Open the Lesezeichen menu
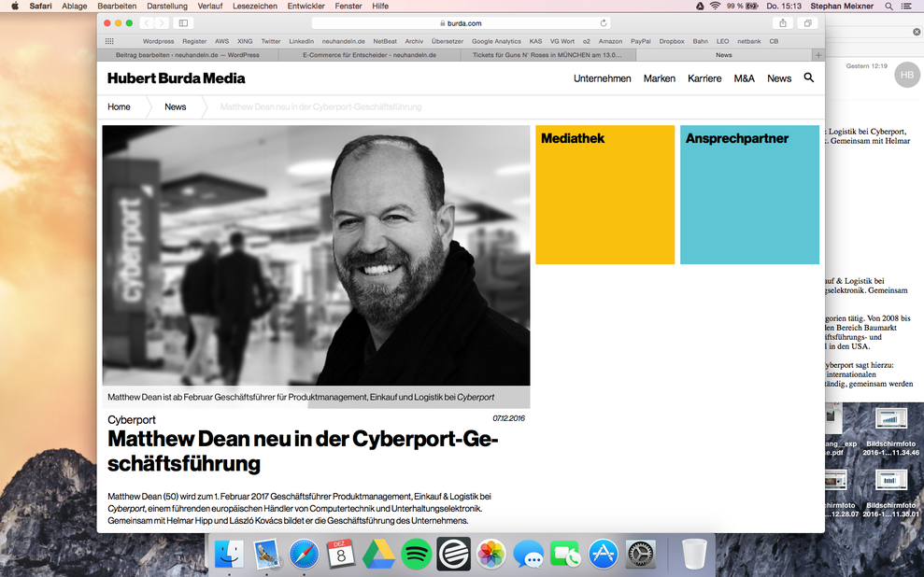Screen dimensions: 924x577 [x=254, y=6]
